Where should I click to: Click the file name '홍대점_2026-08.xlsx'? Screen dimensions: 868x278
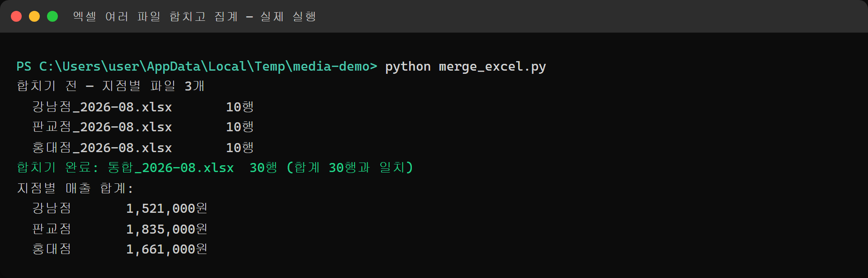(x=102, y=148)
